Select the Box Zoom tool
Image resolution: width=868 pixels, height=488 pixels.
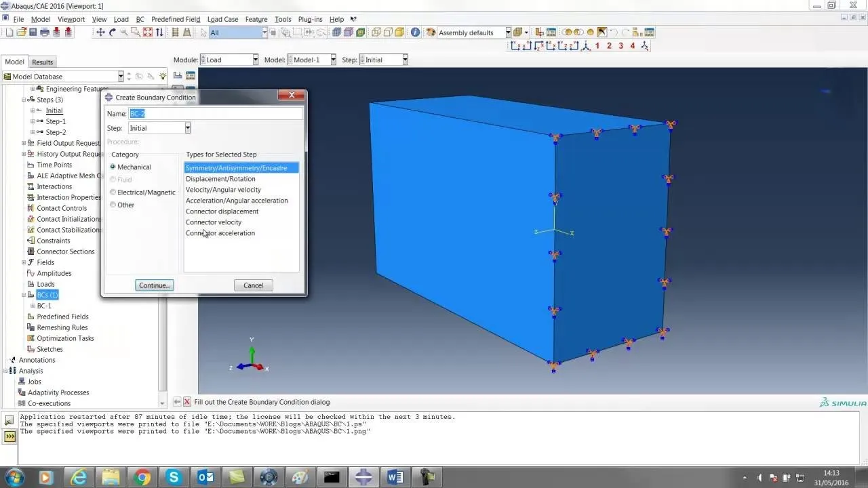click(x=135, y=33)
